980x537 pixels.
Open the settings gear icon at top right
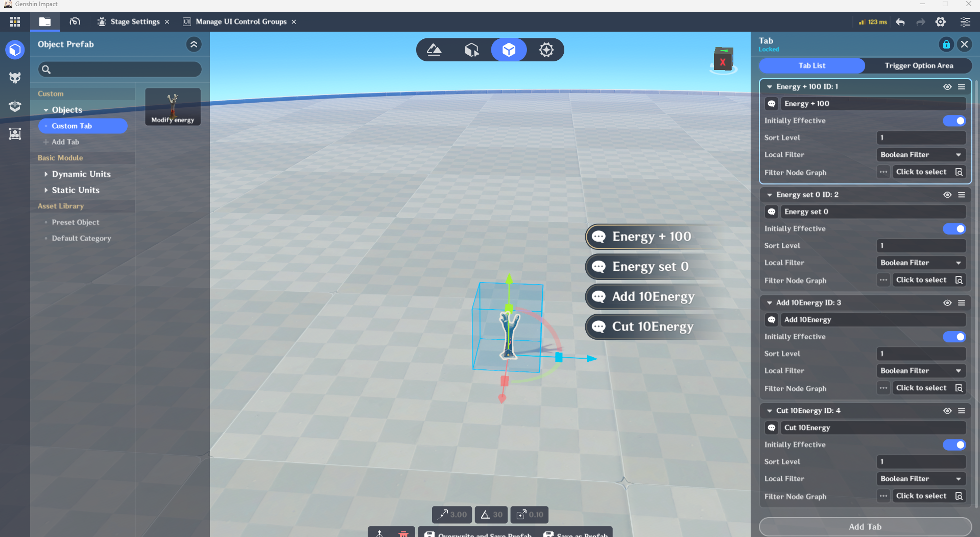pos(940,22)
